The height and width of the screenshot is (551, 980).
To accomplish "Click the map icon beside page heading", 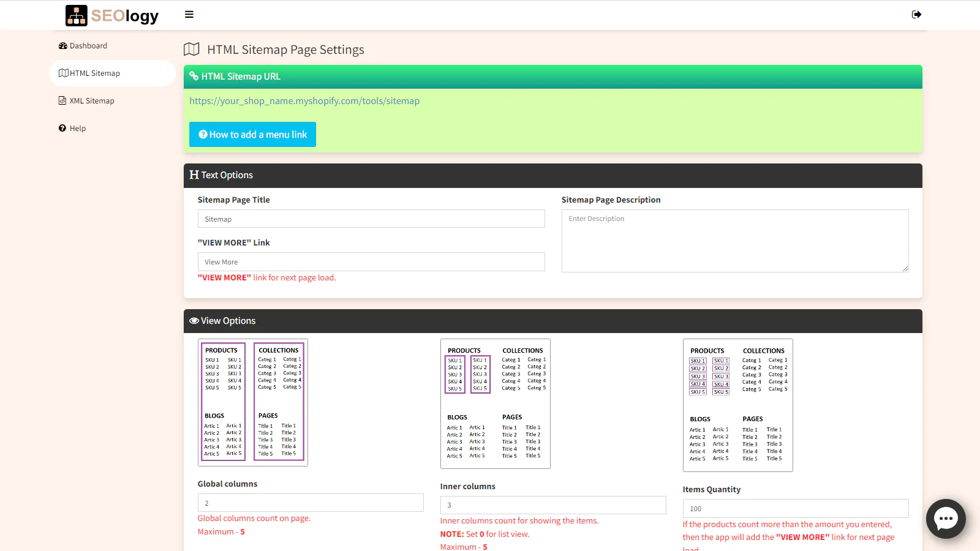I will (x=192, y=50).
